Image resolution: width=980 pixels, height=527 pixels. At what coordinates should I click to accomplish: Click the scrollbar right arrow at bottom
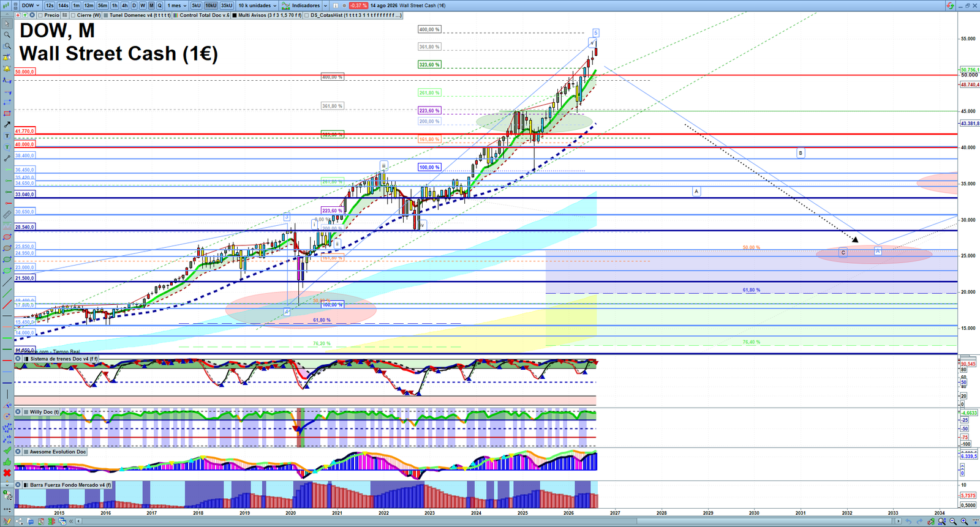[x=899, y=521]
